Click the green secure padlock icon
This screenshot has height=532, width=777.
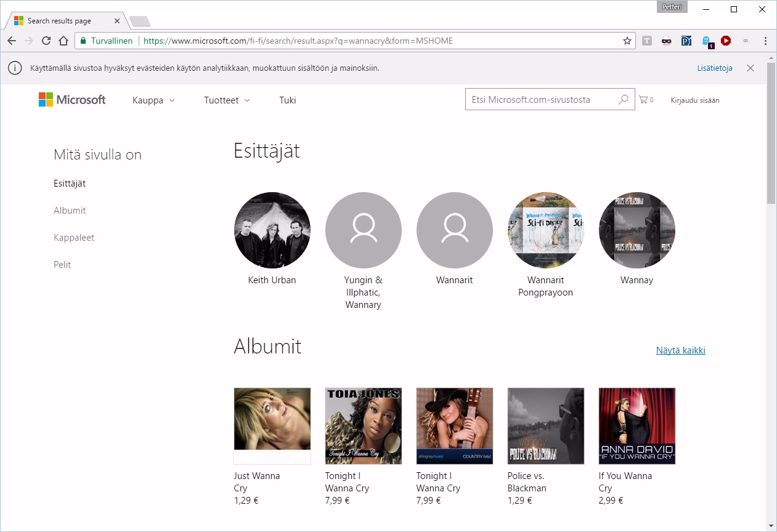pyautogui.click(x=83, y=41)
